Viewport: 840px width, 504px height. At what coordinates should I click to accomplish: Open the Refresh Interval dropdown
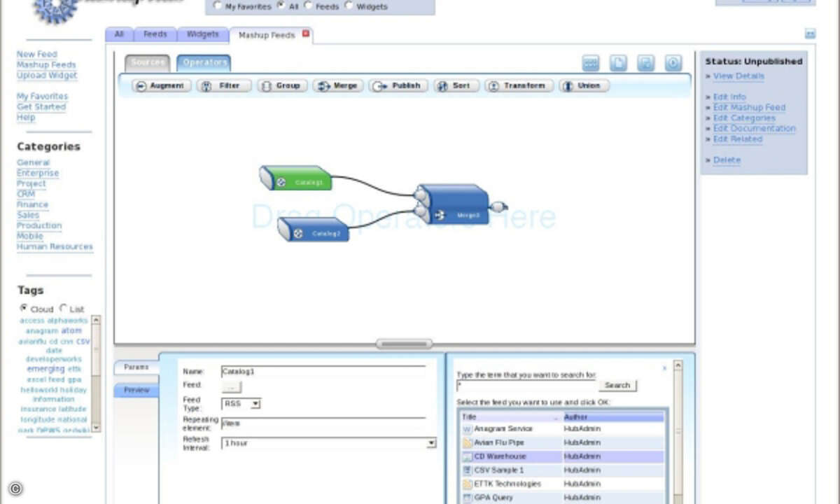pyautogui.click(x=328, y=443)
